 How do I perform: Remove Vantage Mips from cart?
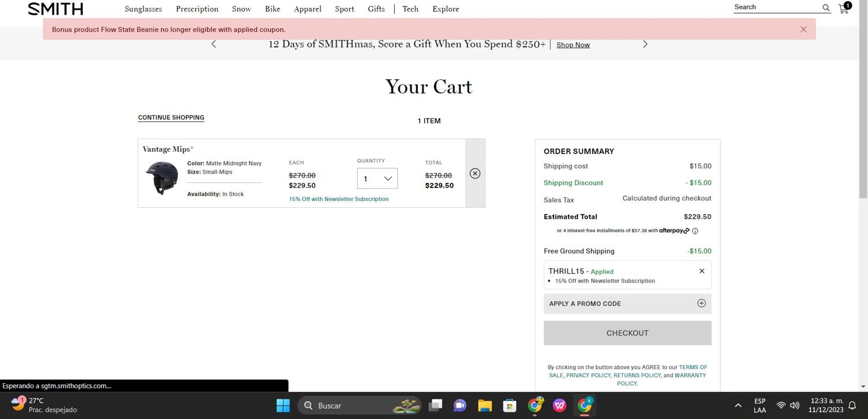click(475, 174)
